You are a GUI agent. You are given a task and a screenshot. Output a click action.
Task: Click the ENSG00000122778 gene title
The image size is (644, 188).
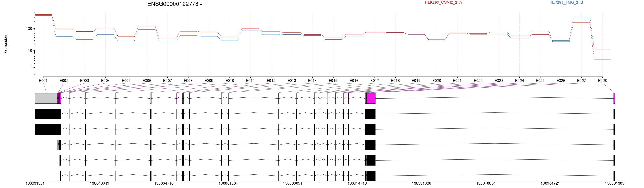tap(174, 4)
